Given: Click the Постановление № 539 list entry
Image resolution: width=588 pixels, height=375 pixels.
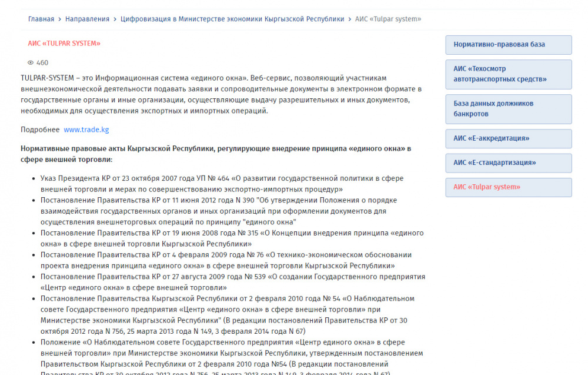Looking at the screenshot, I should 232,282.
